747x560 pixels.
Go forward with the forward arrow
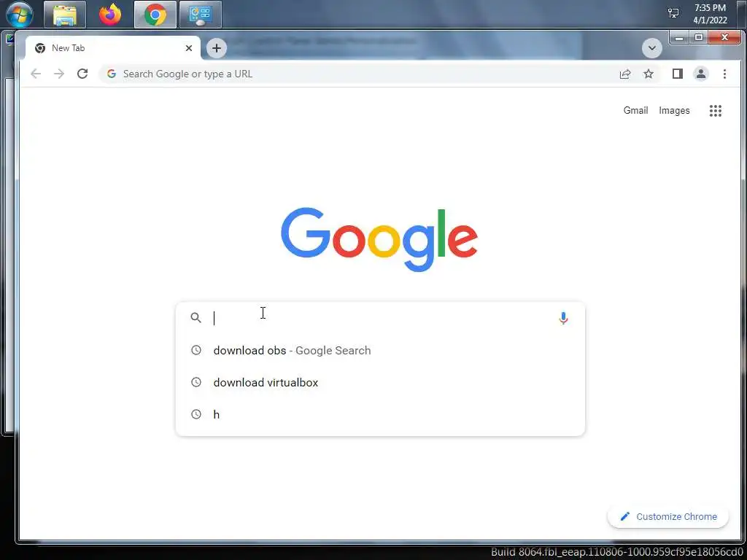pyautogui.click(x=59, y=74)
